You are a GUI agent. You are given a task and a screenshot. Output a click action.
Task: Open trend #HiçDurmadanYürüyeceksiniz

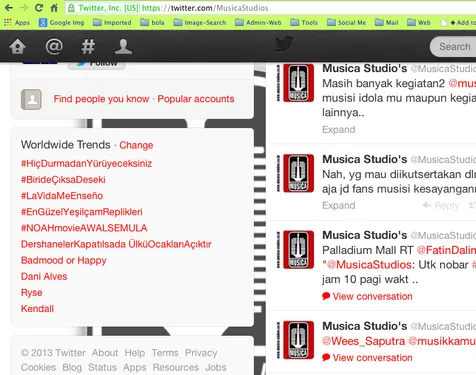[86, 163]
